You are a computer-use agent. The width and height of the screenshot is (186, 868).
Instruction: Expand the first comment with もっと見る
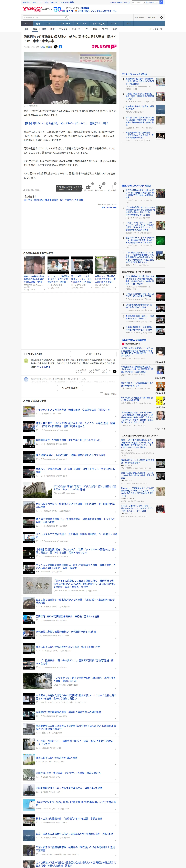coord(45,367)
